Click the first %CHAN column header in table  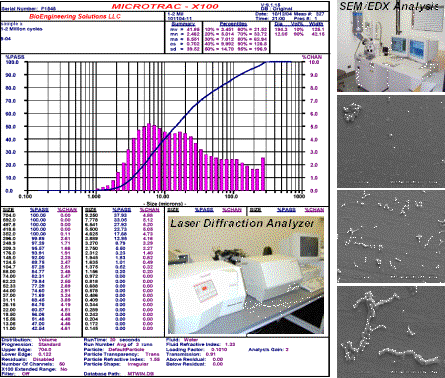(x=67, y=210)
